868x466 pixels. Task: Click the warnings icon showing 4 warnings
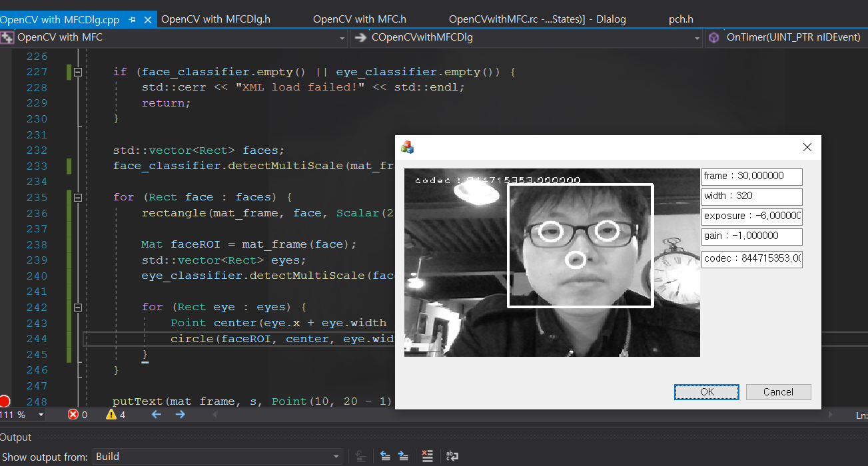click(111, 414)
